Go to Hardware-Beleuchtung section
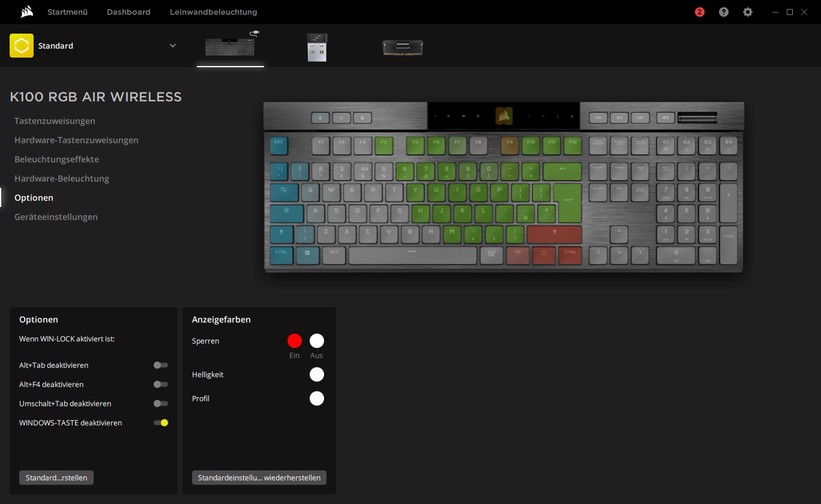The height and width of the screenshot is (504, 821). pos(62,178)
